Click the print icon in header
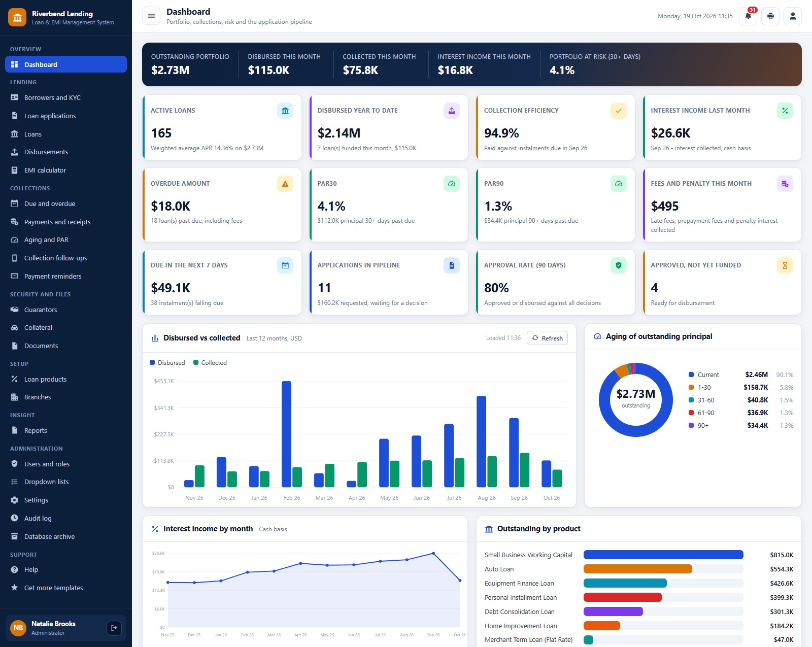This screenshot has height=647, width=812. click(x=770, y=16)
